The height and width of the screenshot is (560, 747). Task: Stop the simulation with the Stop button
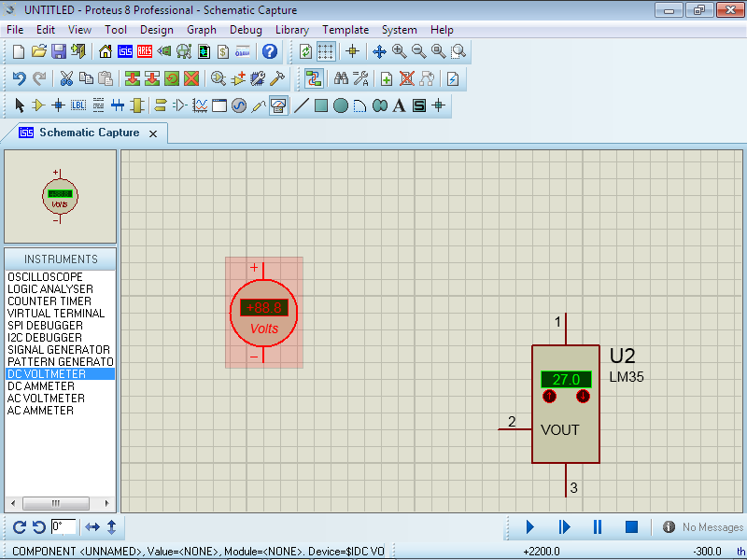631,527
